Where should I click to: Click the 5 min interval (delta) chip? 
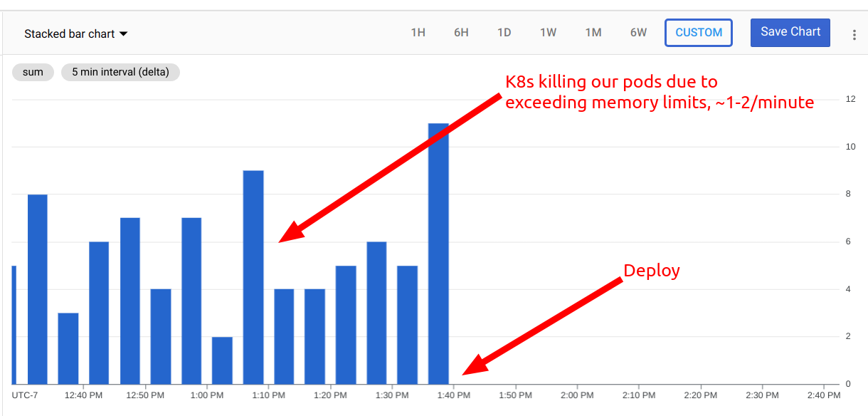click(120, 72)
